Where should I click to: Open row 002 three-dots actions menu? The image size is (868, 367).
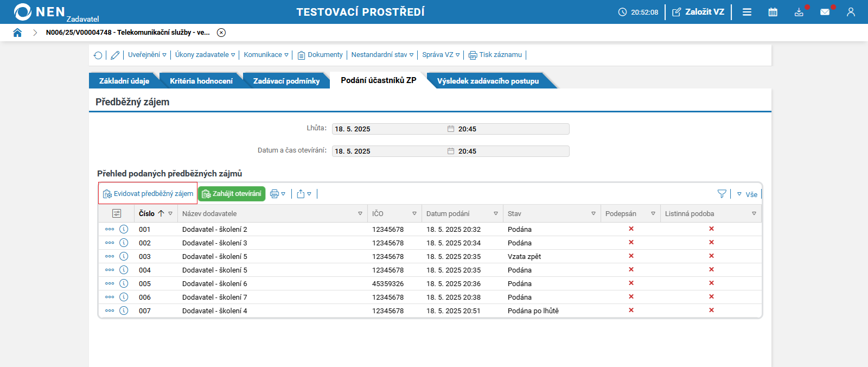pos(110,243)
